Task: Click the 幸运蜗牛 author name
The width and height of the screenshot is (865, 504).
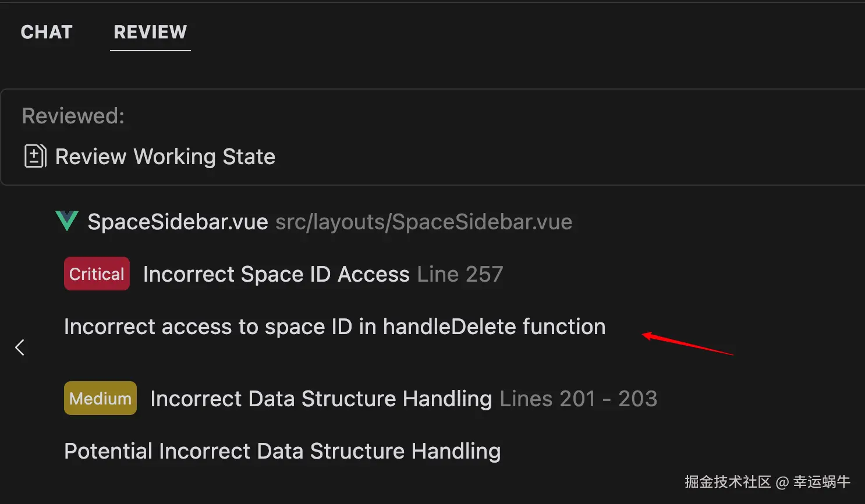Action: [x=821, y=482]
